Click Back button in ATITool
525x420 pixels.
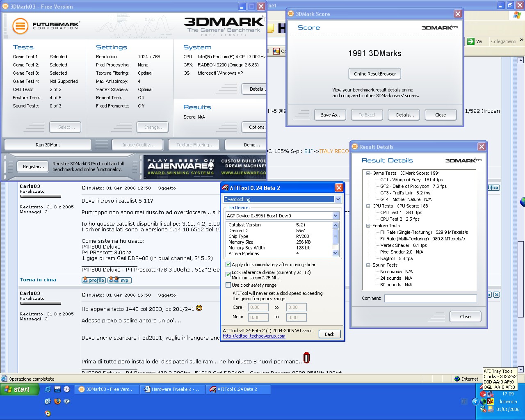click(329, 334)
